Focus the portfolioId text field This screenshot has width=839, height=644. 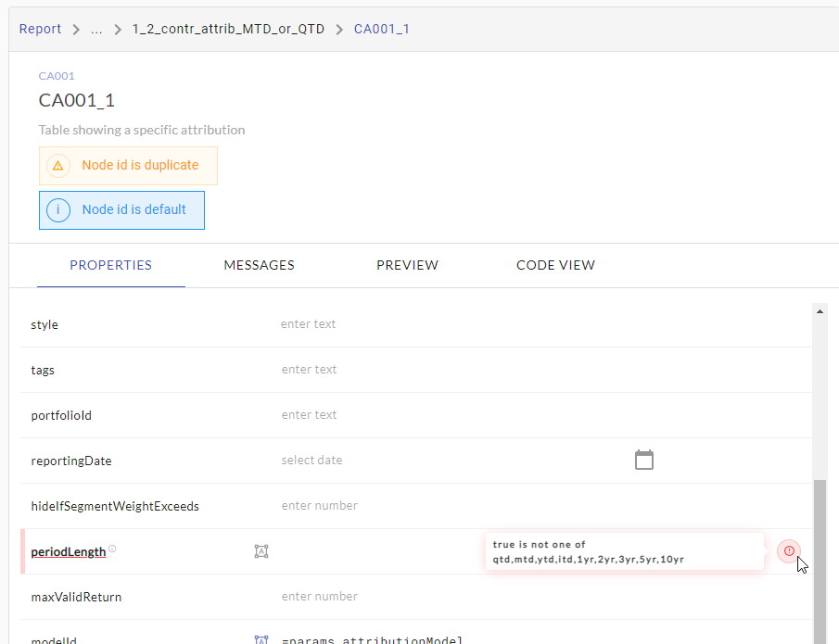click(445, 415)
